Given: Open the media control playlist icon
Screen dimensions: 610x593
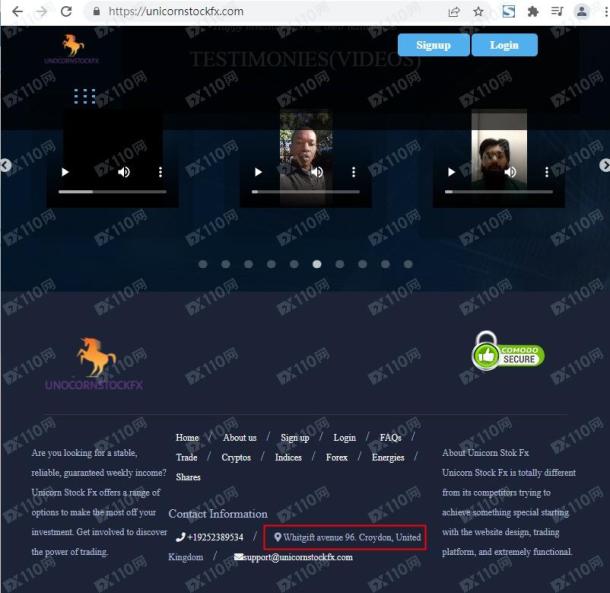Looking at the screenshot, I should pos(557,12).
